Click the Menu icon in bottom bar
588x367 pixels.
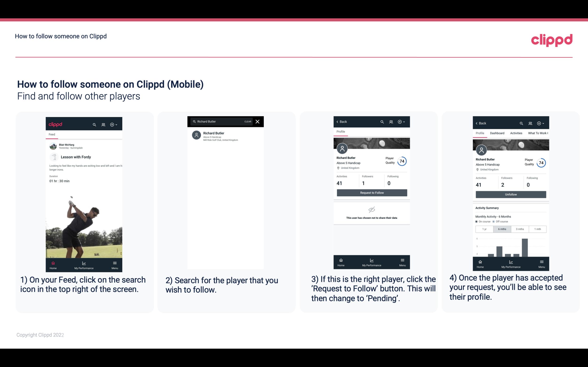[x=114, y=263]
